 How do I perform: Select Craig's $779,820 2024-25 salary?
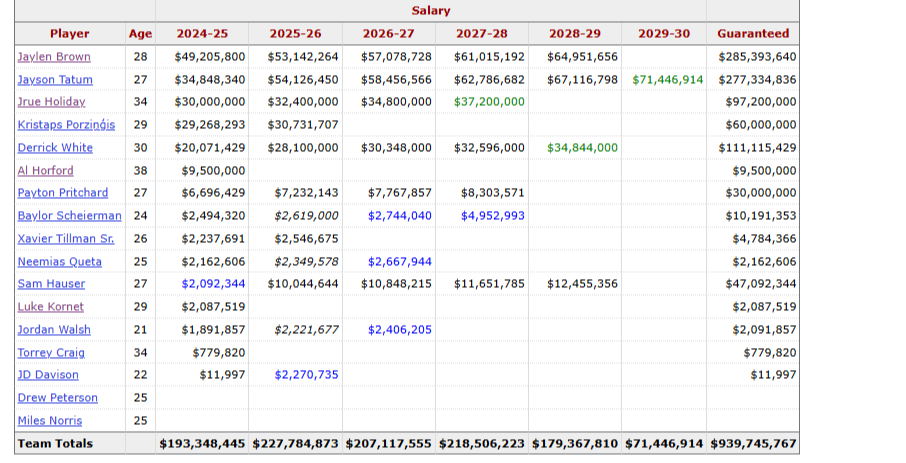[218, 353]
